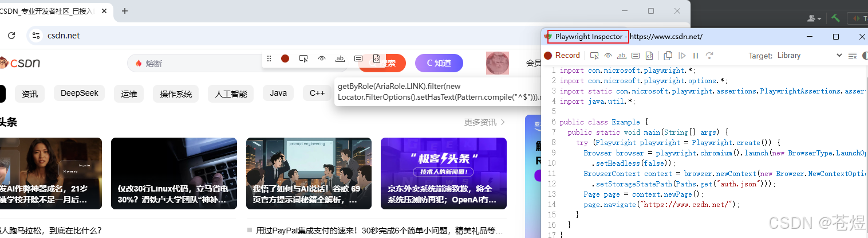Select the 资讯 category tab
The width and height of the screenshot is (868, 238).
[x=30, y=93]
